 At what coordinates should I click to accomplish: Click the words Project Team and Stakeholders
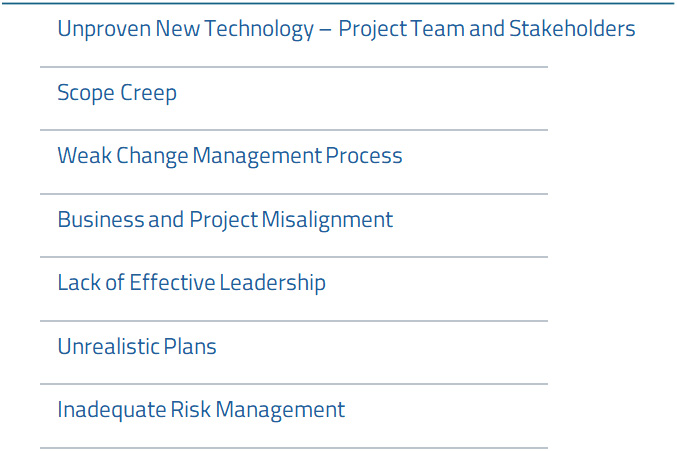click(x=487, y=29)
